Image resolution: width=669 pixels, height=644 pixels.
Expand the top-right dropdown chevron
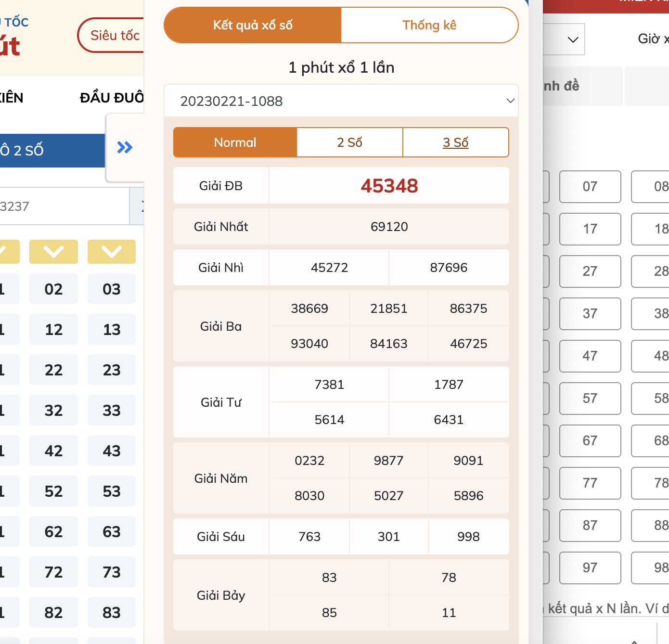[x=573, y=39]
